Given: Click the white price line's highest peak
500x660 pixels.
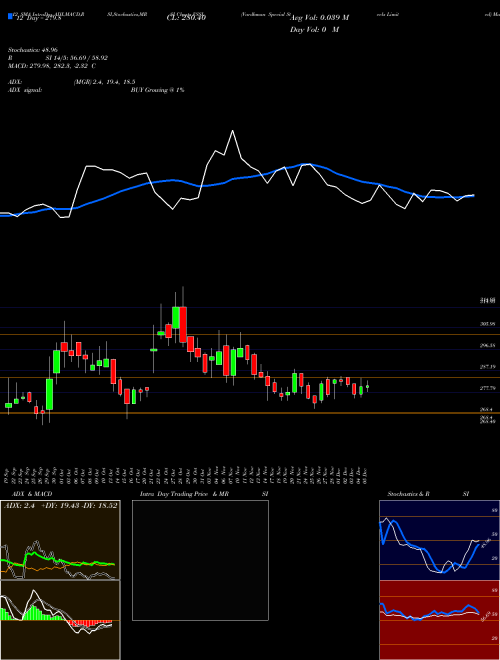Looking at the screenshot, I should pyautogui.click(x=232, y=131).
